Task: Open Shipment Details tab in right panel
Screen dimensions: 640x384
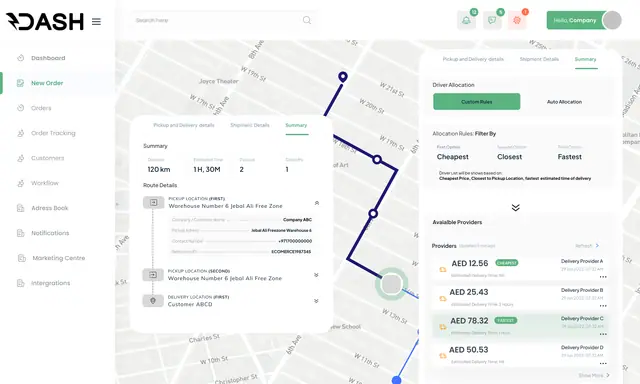Action: (x=539, y=59)
